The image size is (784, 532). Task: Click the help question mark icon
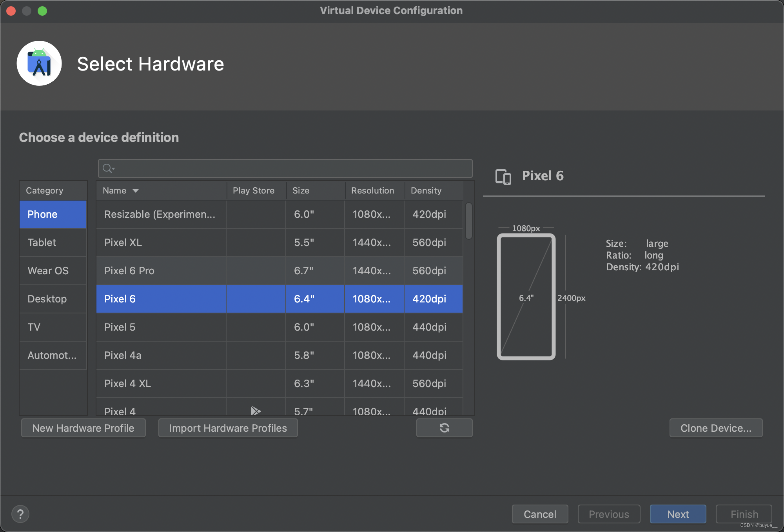(20, 514)
